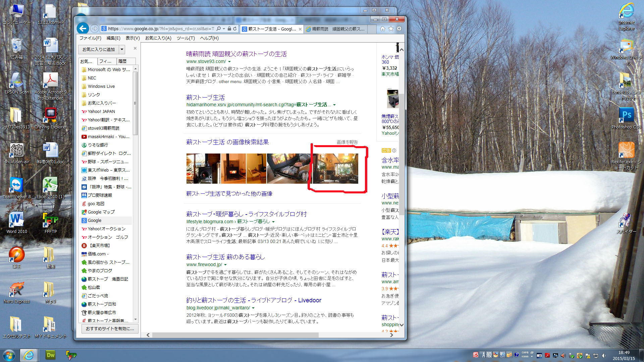Open the favorites star icon
The width and height of the screenshot is (644, 362).
click(x=391, y=29)
